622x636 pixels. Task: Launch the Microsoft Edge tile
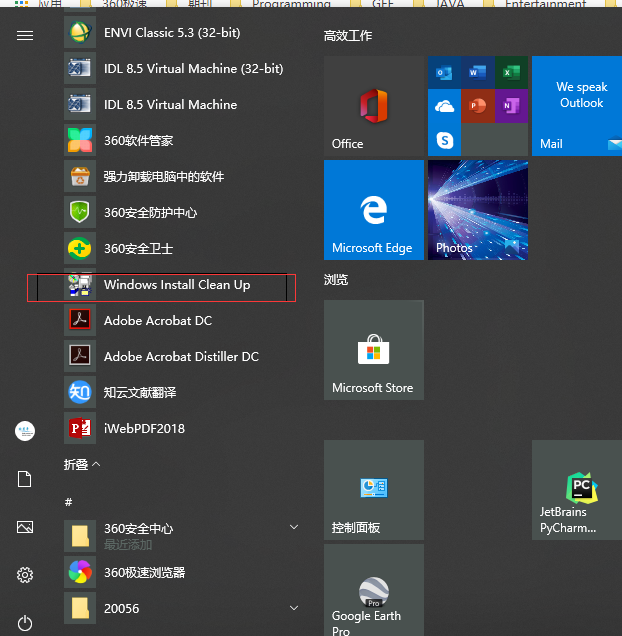tap(374, 210)
